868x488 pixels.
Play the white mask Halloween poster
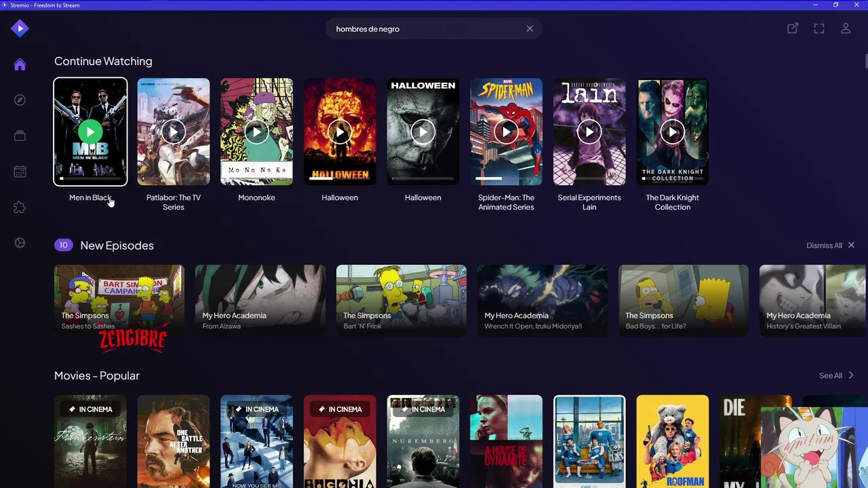point(423,131)
